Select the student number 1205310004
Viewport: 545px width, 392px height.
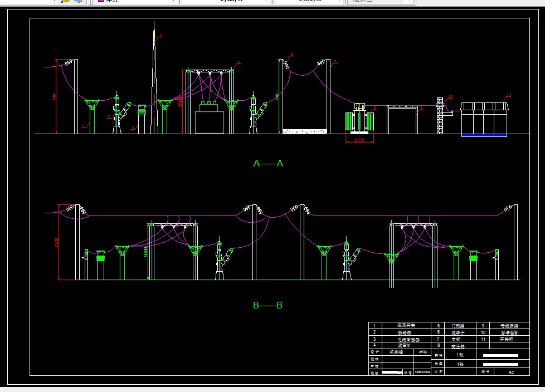point(422,372)
